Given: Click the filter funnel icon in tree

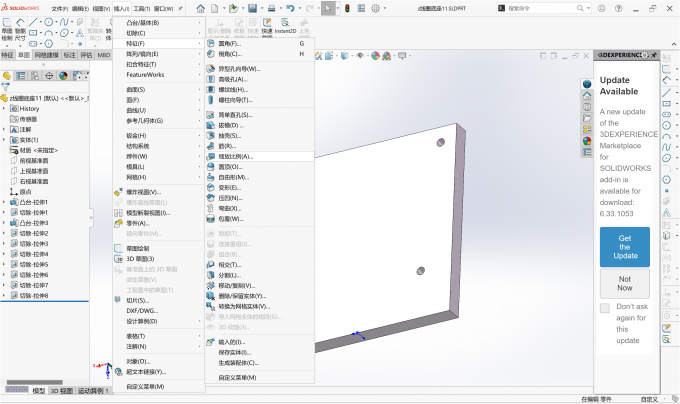Looking at the screenshot, I should click(6, 87).
